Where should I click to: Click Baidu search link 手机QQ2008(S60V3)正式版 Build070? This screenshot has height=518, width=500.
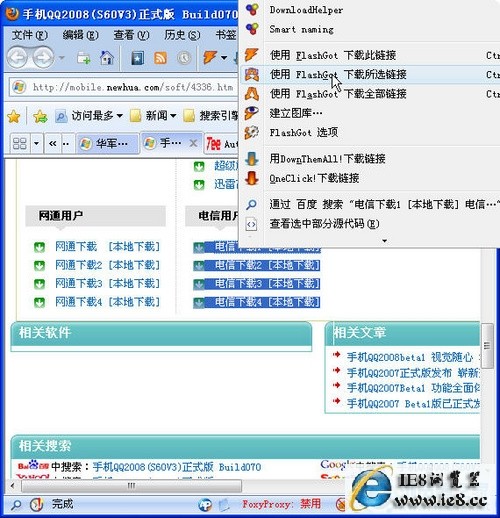[177, 467]
